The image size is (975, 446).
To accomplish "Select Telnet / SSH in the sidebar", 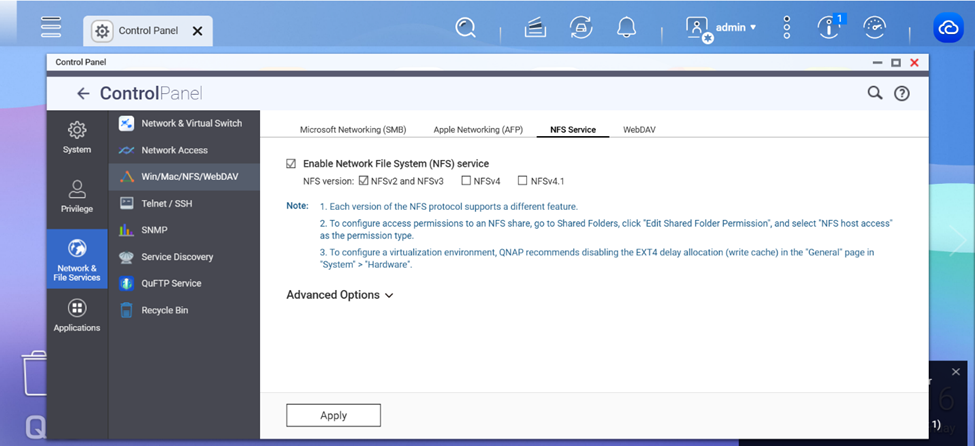I will click(x=166, y=203).
